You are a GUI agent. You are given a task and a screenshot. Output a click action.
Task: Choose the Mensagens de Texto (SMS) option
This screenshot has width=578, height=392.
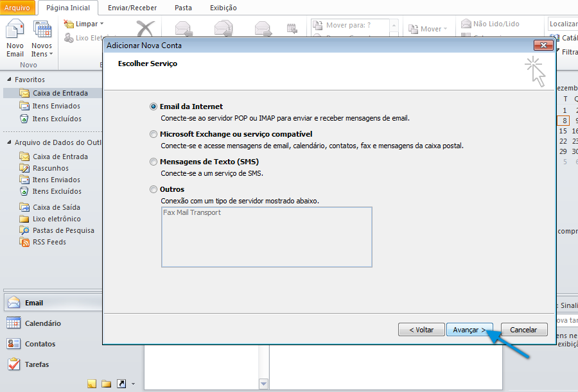click(x=153, y=162)
